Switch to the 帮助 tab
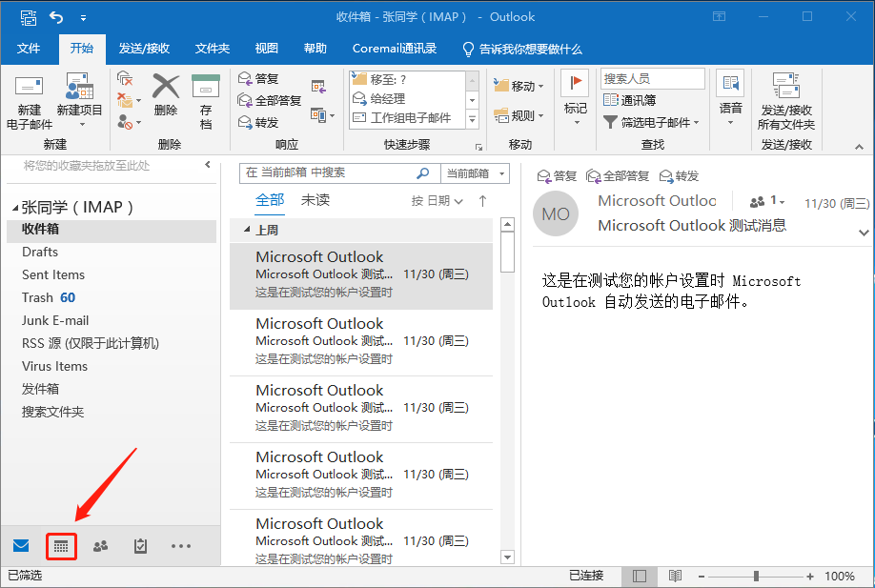Viewport: 875px width, 588px height. point(315,49)
